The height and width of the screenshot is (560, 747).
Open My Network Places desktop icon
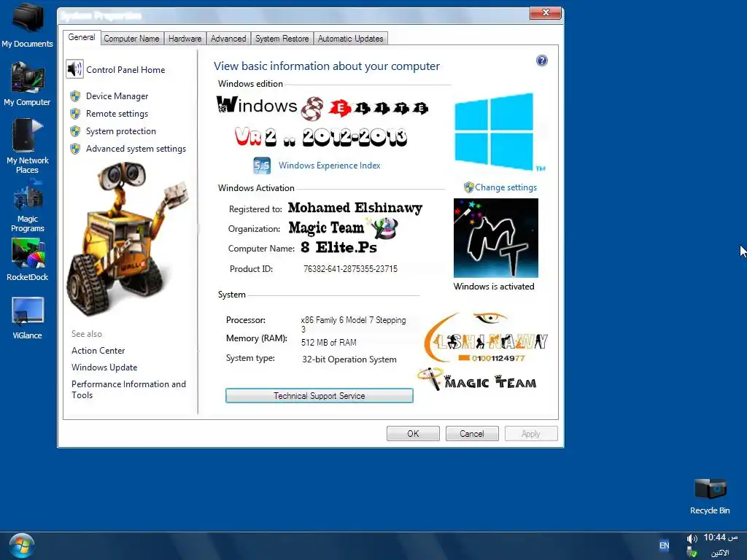point(27,146)
